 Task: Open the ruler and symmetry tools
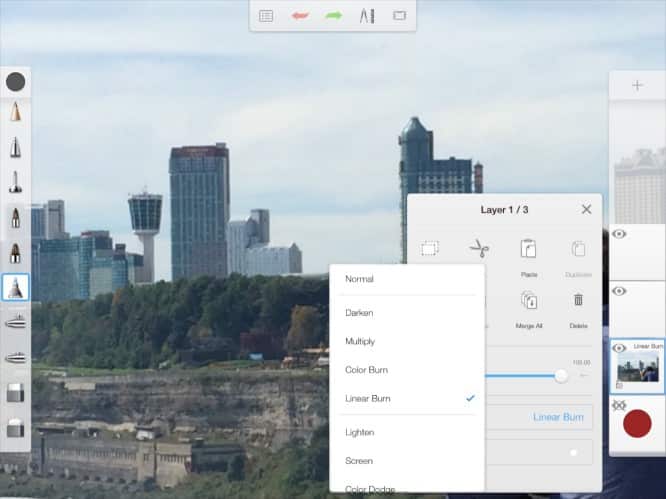367,16
